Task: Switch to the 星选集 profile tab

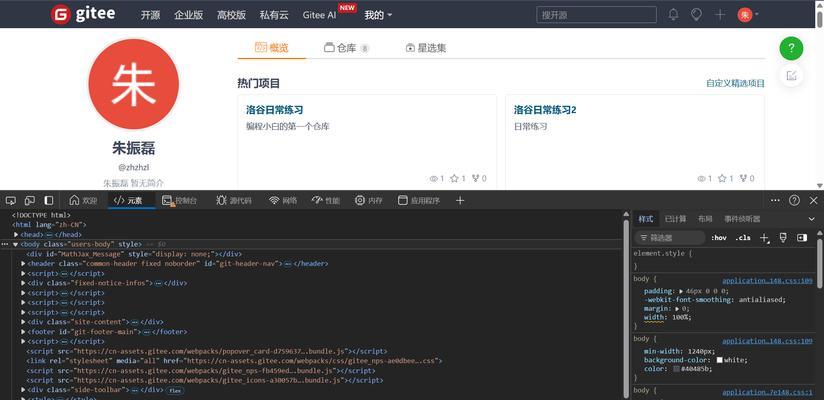Action: [x=426, y=48]
